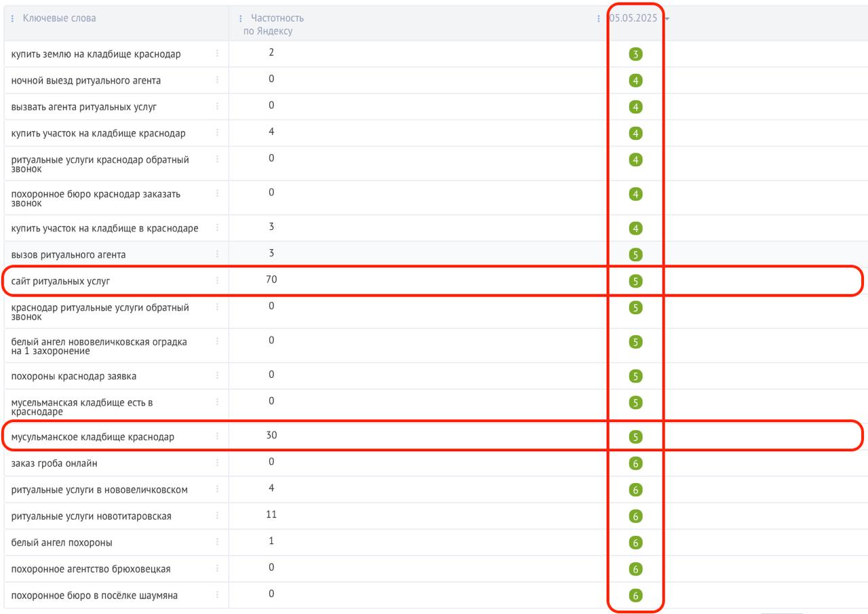
Task: Open column menu dots beside "Частотность по Яндексу"
Action: tap(241, 18)
